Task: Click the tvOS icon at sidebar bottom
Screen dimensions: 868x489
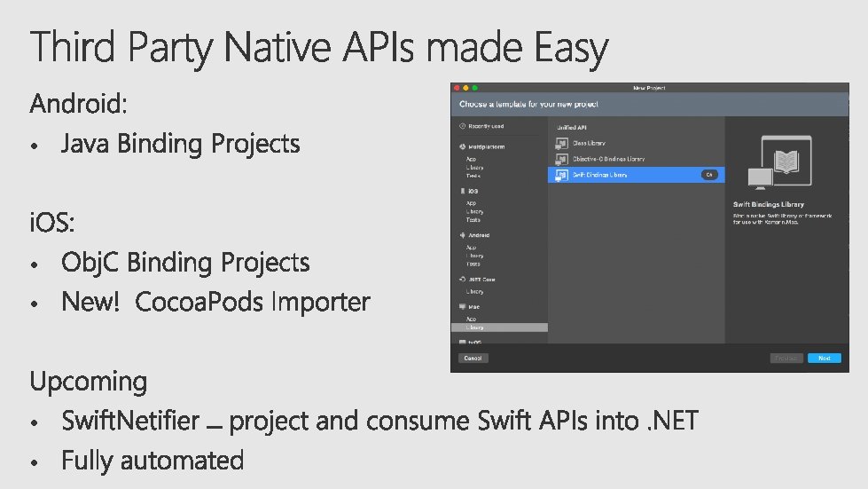Action: pyautogui.click(x=462, y=343)
